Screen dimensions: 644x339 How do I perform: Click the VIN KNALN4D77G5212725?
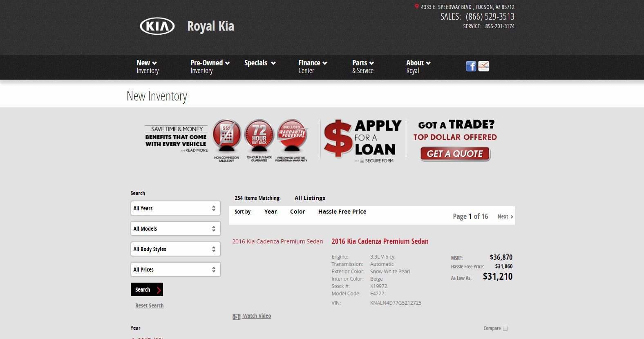(396, 303)
